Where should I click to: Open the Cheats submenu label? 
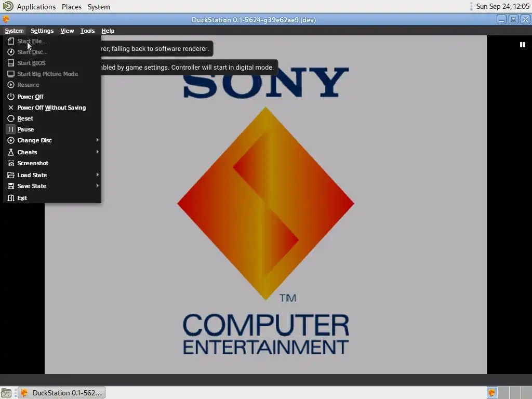(27, 152)
